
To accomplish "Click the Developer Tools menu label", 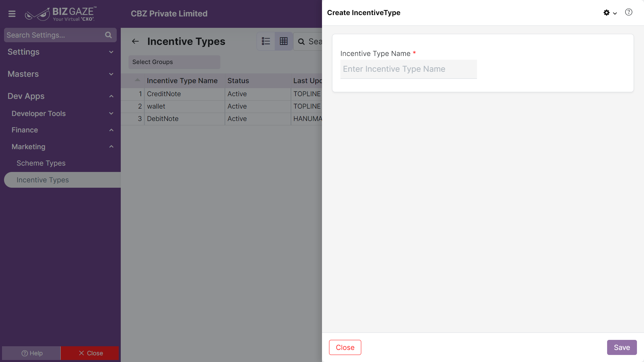I will point(39,114).
